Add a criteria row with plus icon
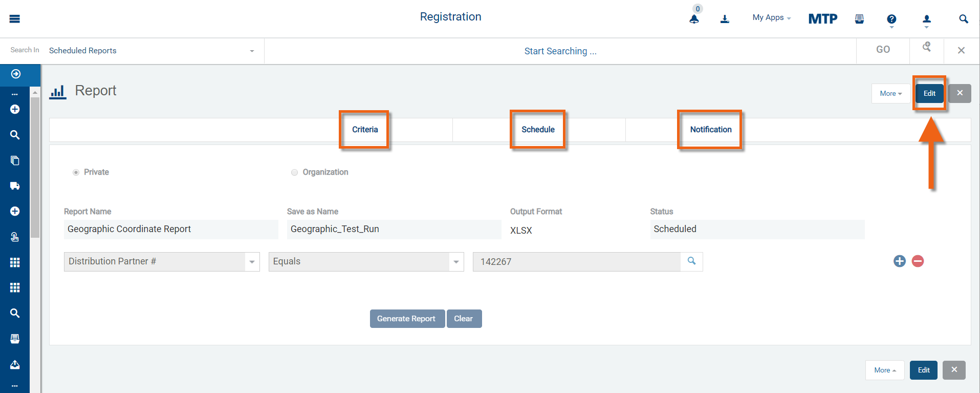This screenshot has height=393, width=980. tap(899, 261)
